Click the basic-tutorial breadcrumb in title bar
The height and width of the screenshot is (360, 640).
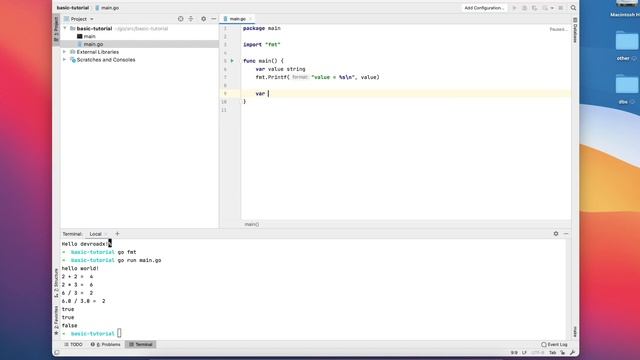click(x=73, y=8)
